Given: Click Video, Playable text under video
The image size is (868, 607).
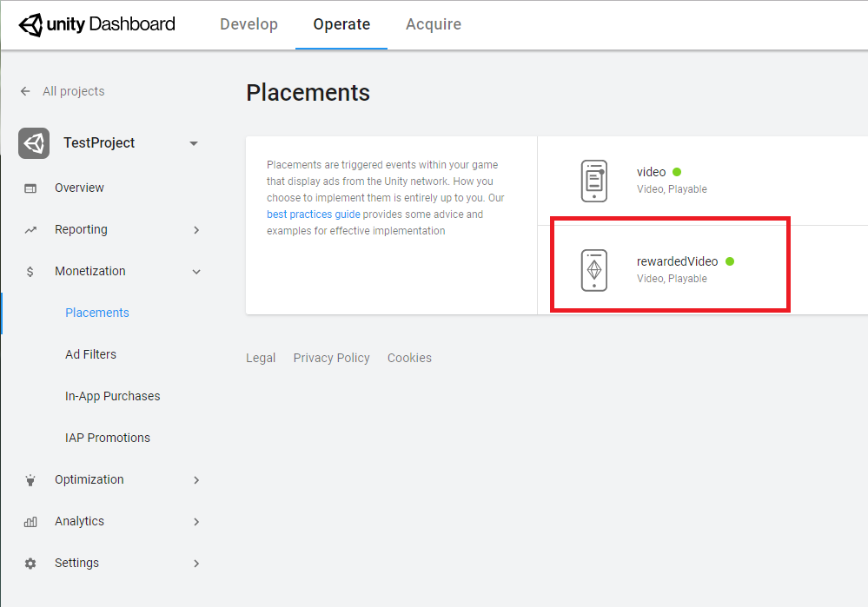Looking at the screenshot, I should (x=672, y=189).
